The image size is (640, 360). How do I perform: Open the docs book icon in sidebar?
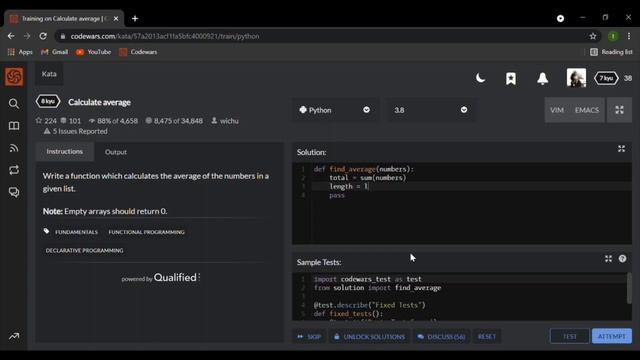coord(14,126)
